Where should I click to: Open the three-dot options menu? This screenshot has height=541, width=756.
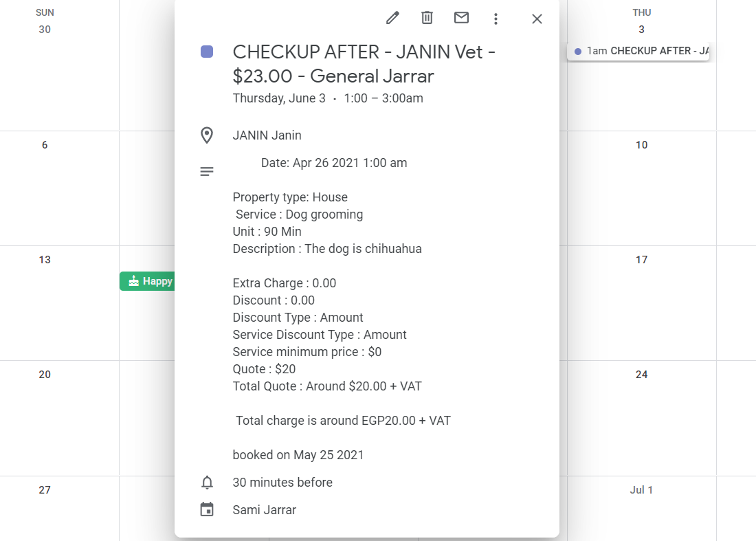click(x=496, y=19)
